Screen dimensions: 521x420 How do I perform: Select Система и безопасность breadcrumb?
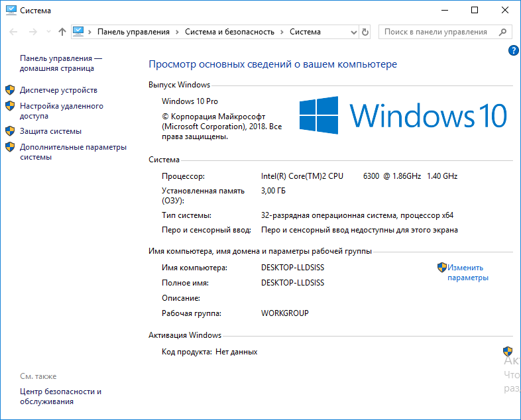coord(229,32)
